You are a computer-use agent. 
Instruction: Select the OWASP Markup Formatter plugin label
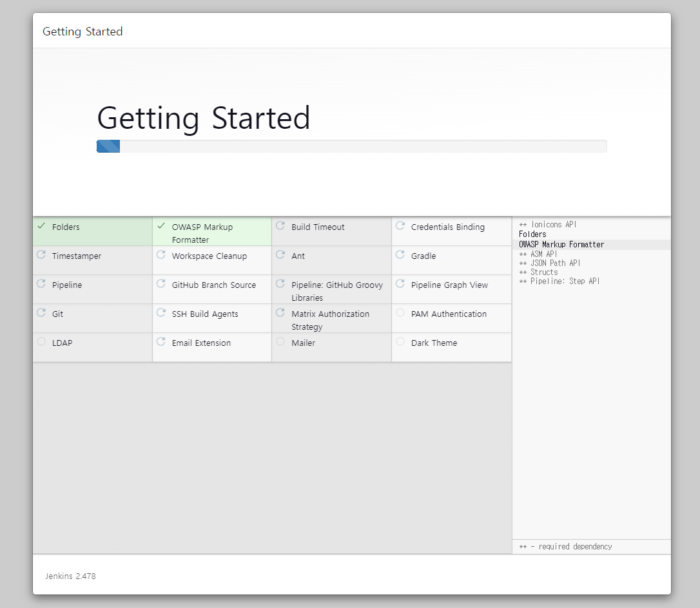[202, 233]
